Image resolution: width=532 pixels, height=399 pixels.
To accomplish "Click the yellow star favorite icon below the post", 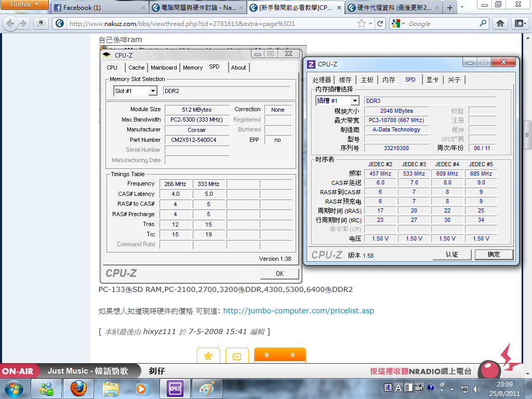I will (x=208, y=356).
